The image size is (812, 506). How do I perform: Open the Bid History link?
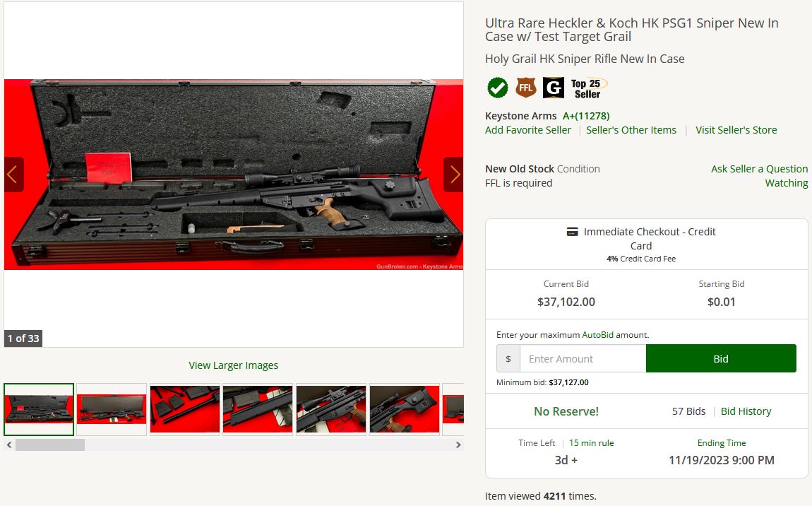point(746,411)
